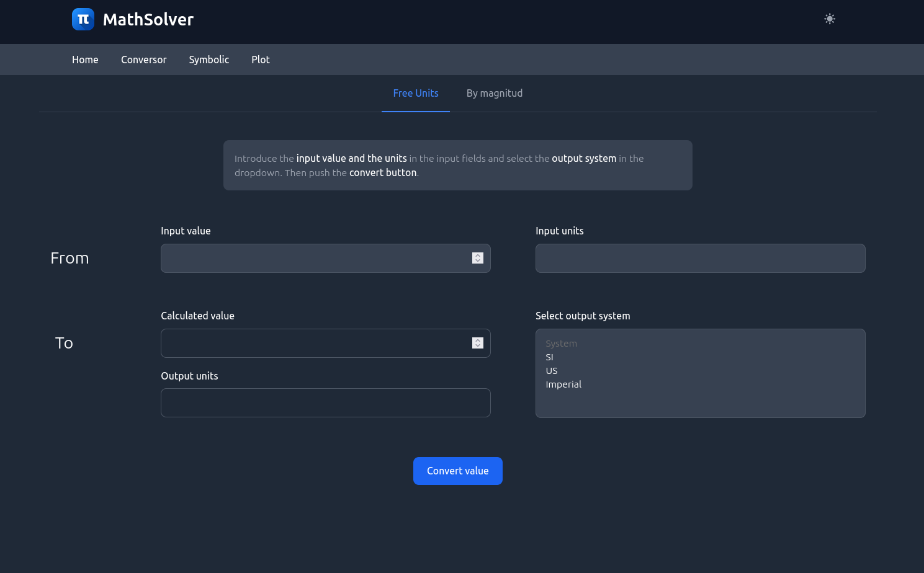The width and height of the screenshot is (924, 573).
Task: Open the Home navigation item
Action: (85, 60)
